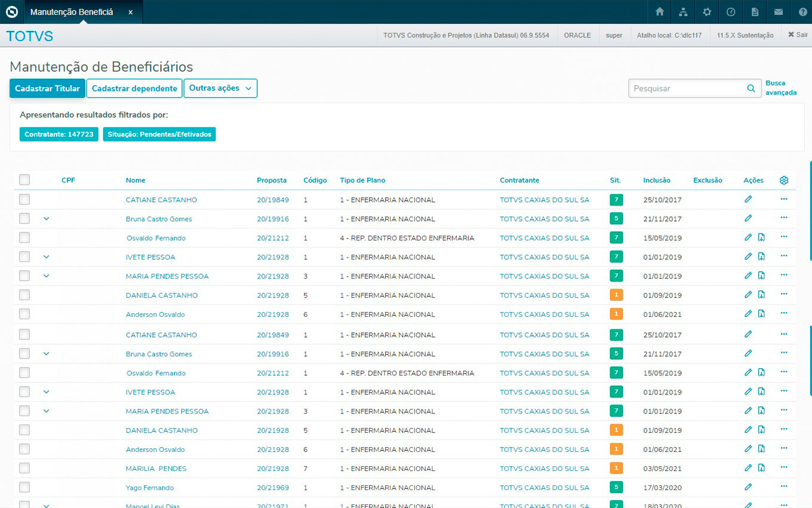Open the organization hierarchy icon in top bar

(684, 12)
